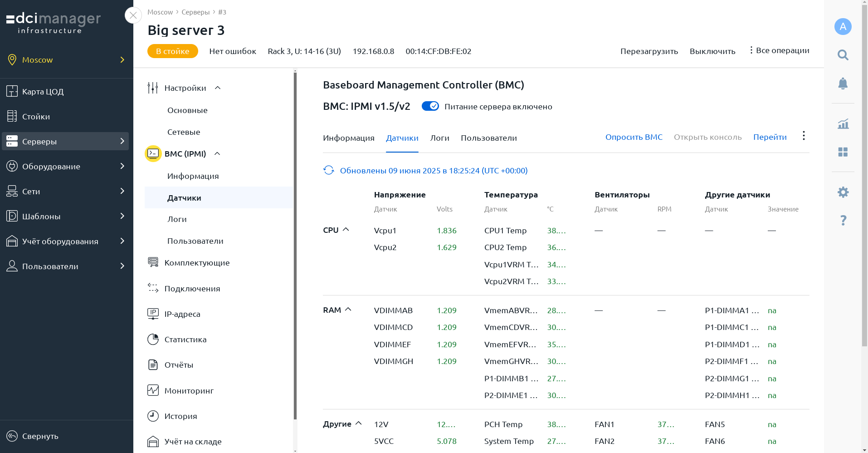Image resolution: width=868 pixels, height=453 pixels.
Task: Switch to the Пользователи tab in BMC
Action: pos(488,138)
